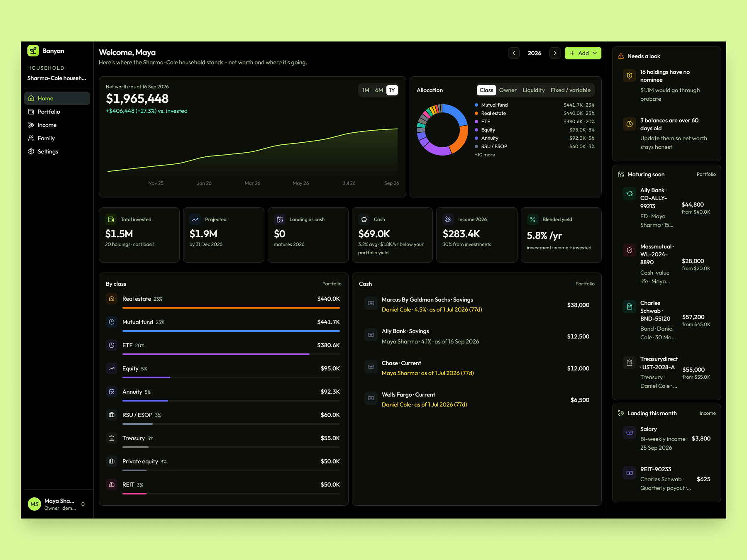The width and height of the screenshot is (747, 560).
Task: Switch net worth chart to 6M range
Action: pyautogui.click(x=379, y=90)
